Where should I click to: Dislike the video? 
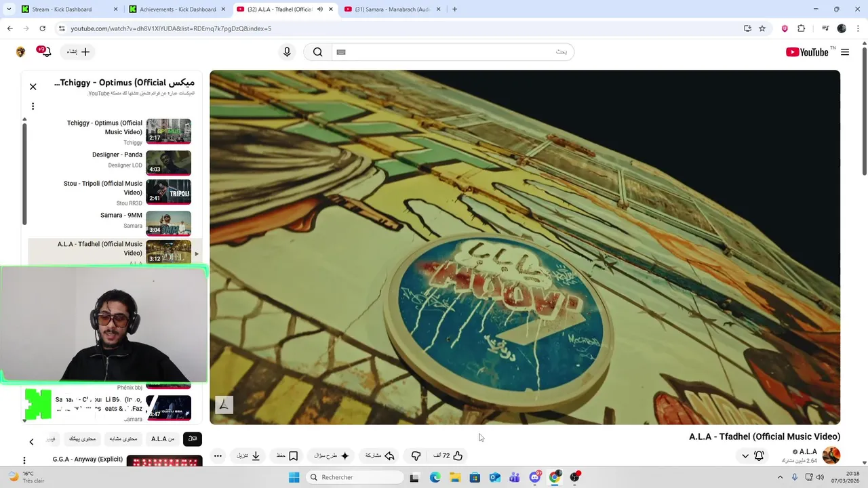coord(416,456)
